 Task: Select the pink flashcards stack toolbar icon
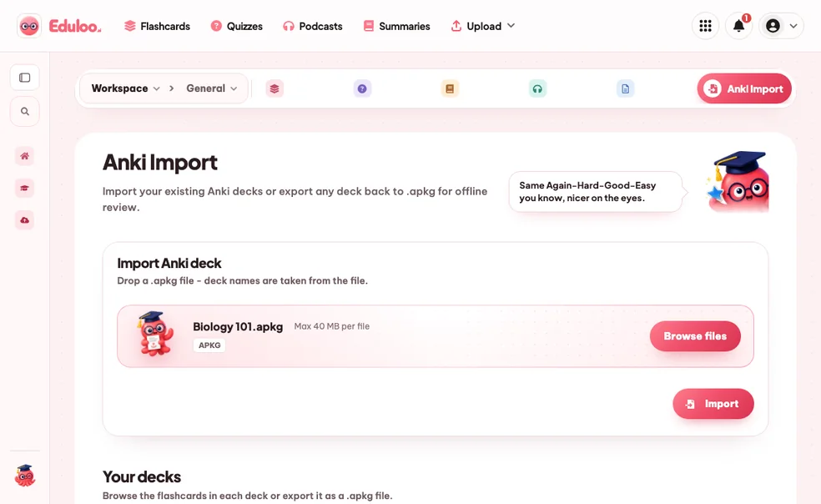[x=275, y=88]
